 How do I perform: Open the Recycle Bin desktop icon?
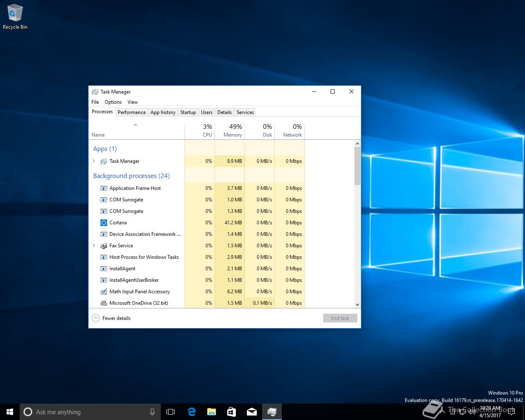(15, 17)
